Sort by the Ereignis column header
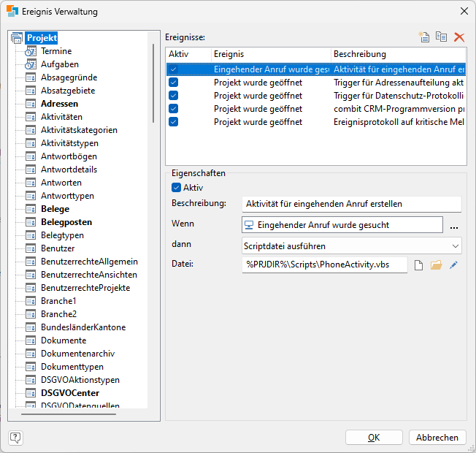Image resolution: width=476 pixels, height=453 pixels. click(270, 54)
